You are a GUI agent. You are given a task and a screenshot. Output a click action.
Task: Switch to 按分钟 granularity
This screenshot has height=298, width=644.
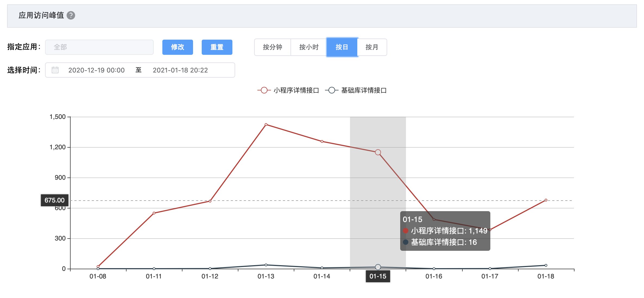[272, 47]
